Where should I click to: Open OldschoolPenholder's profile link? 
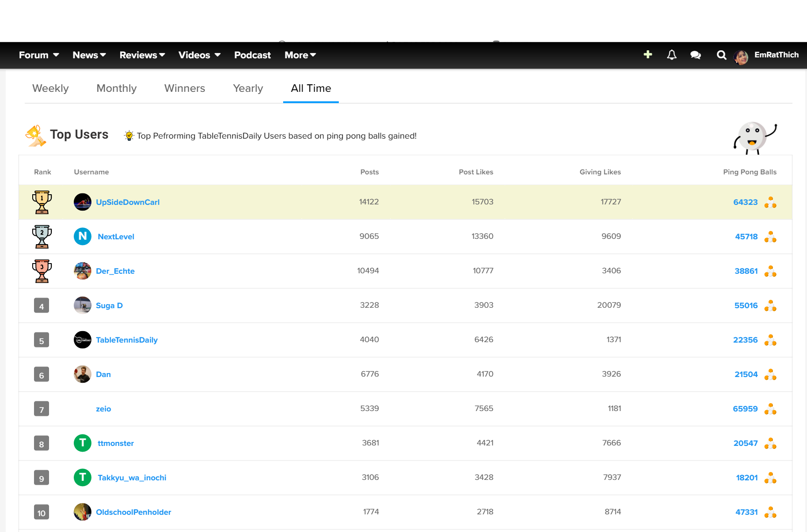[x=133, y=512]
